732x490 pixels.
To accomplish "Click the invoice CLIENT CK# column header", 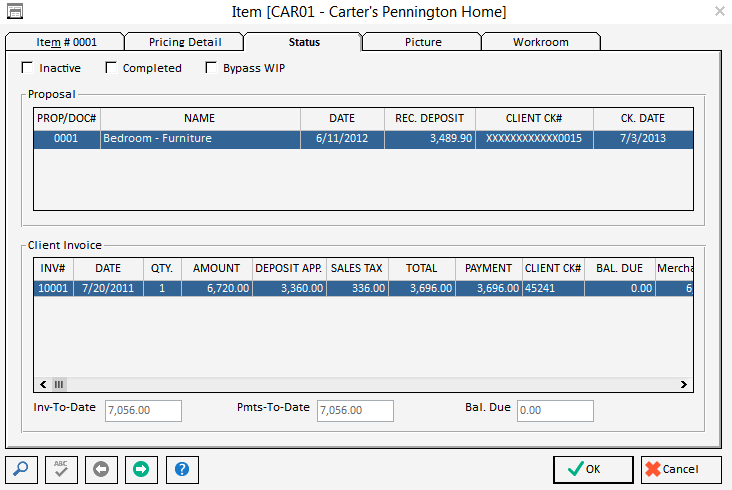I will click(553, 268).
